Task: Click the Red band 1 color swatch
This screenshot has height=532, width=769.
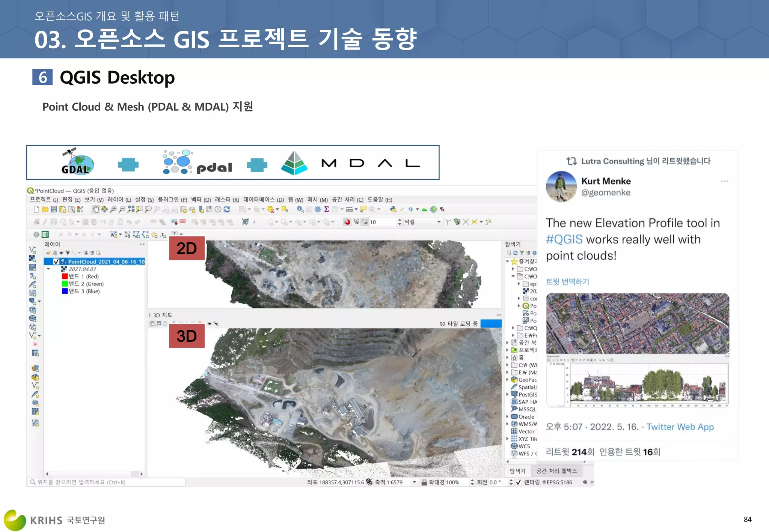Action: (65, 277)
